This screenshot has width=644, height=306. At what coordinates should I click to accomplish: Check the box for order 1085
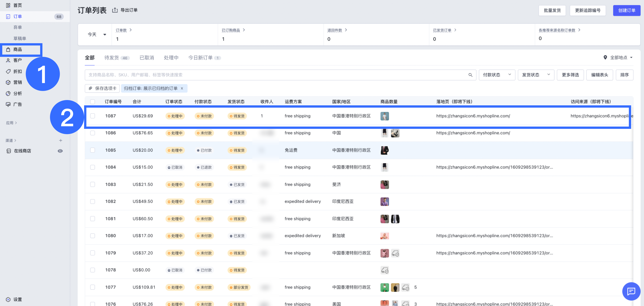tap(92, 150)
